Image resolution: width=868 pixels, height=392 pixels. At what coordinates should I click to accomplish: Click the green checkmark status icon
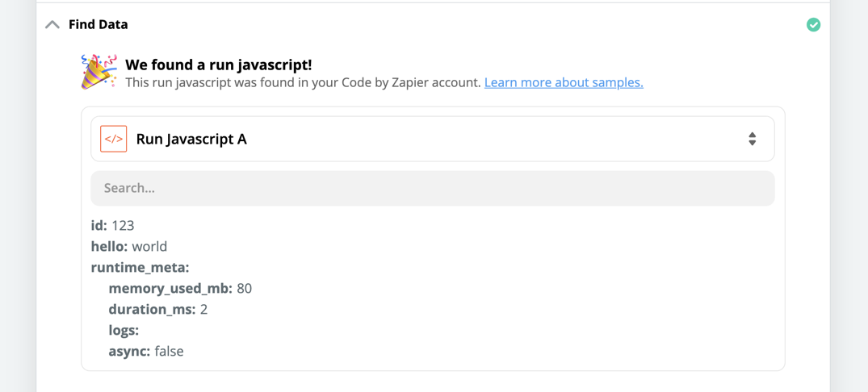click(x=813, y=25)
